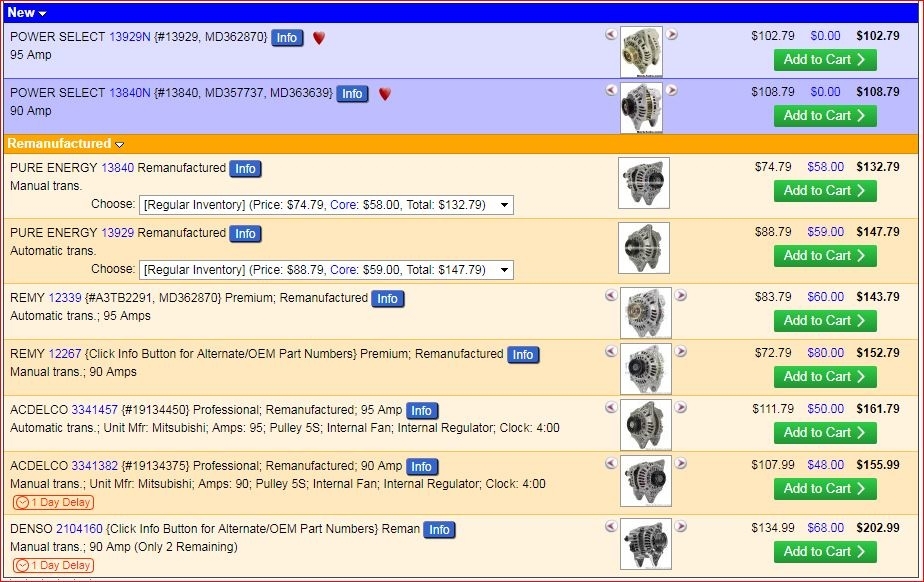Collapse the New parts section
This screenshot has height=582, width=924.
pyautogui.click(x=42, y=14)
